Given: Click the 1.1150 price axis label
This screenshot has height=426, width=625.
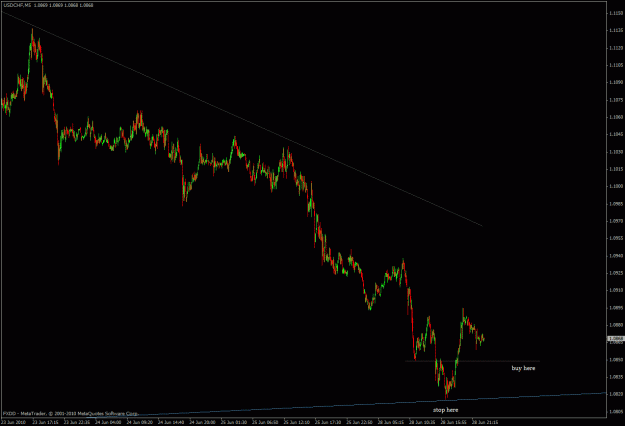Looking at the screenshot, I should 616,13.
